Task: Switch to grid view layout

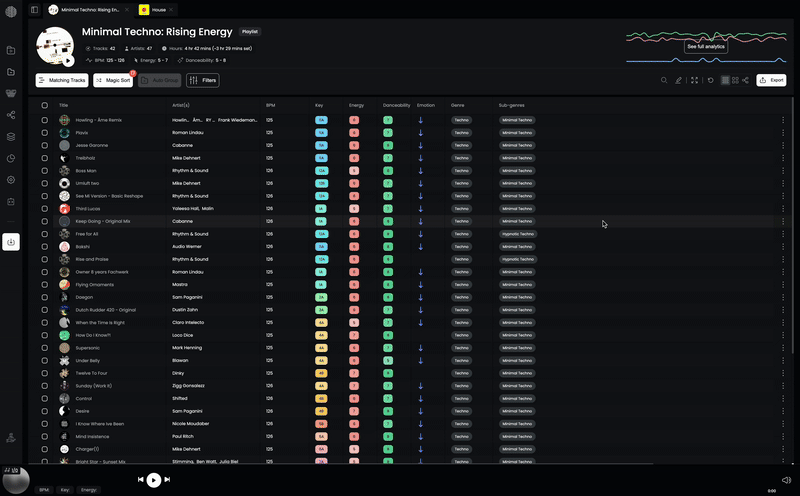Action: coord(735,80)
